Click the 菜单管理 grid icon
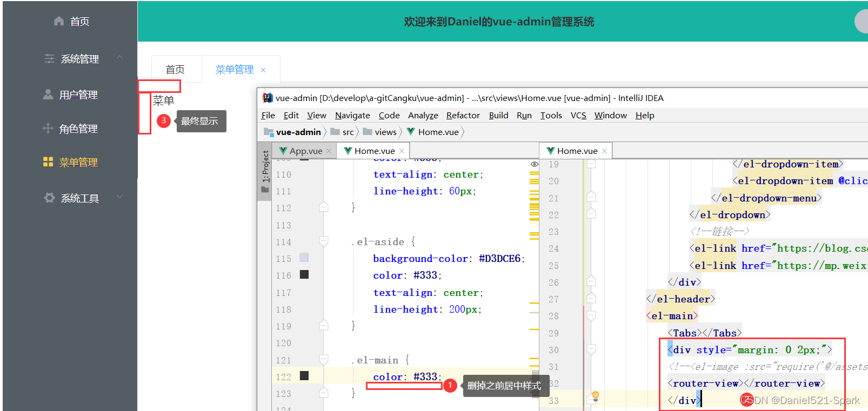The image size is (868, 411). coord(48,162)
